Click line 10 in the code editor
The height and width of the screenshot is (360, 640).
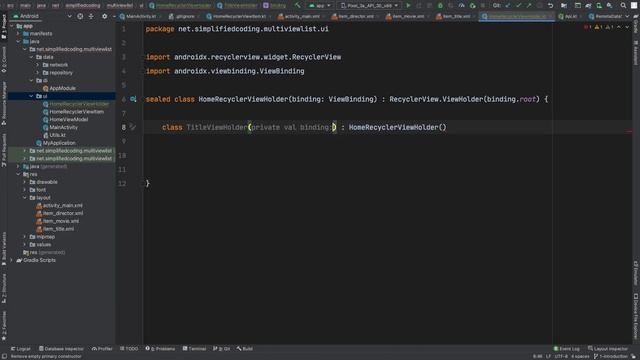[x=388, y=155]
